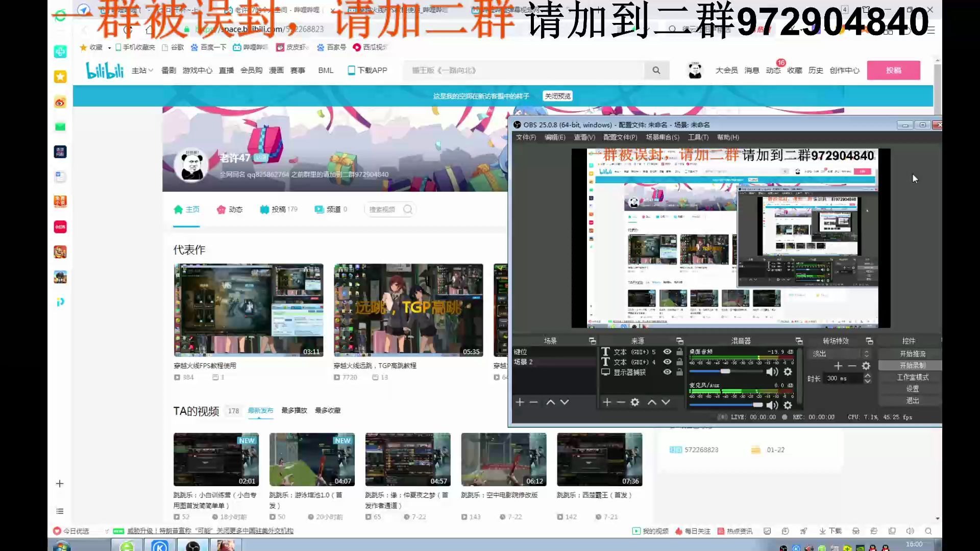Screen dimensions: 980x551
Task: Open source properties gear in sources panel
Action: tap(635, 402)
